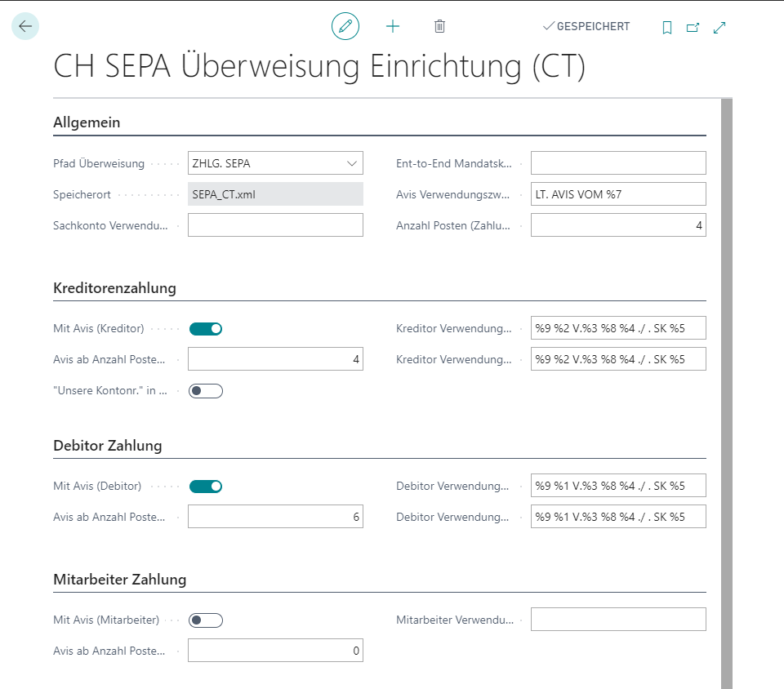Viewport: 784px width, 689px height.
Task: Open the Pfad Überweisung dropdown
Action: (353, 162)
